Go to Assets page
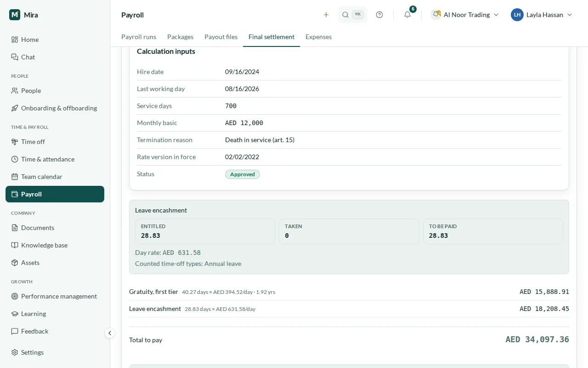Screen dimensions: 588x368 point(55,263)
